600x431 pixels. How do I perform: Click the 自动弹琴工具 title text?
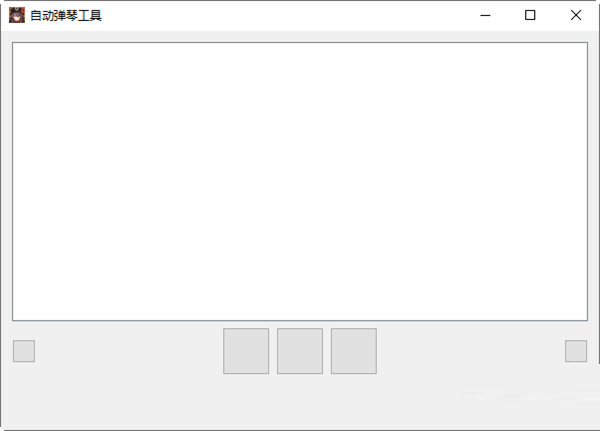coord(66,16)
